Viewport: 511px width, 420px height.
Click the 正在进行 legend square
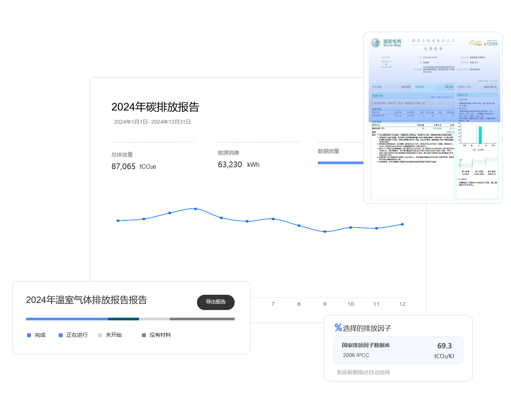[x=61, y=335]
